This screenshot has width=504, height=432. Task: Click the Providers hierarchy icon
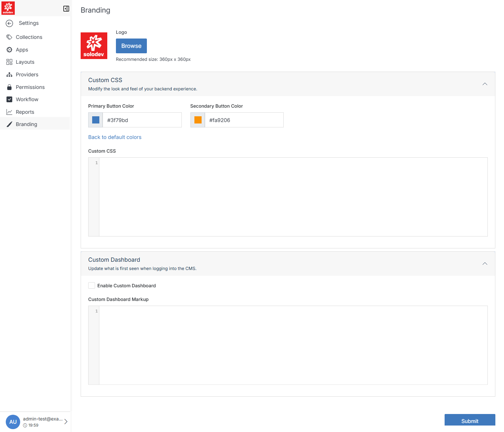(9, 75)
